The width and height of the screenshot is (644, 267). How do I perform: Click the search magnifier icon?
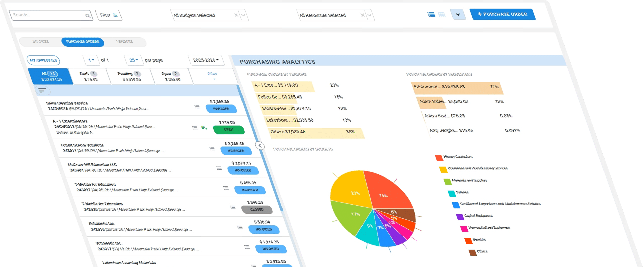(x=87, y=16)
